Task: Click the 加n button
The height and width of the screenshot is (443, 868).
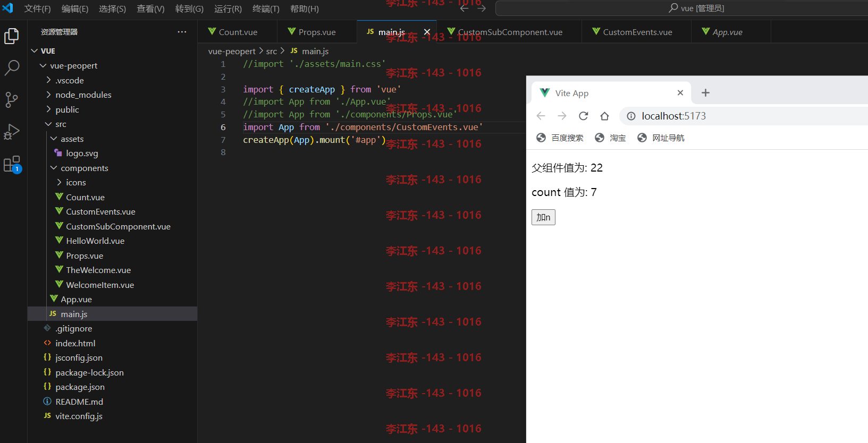Action: (x=543, y=217)
